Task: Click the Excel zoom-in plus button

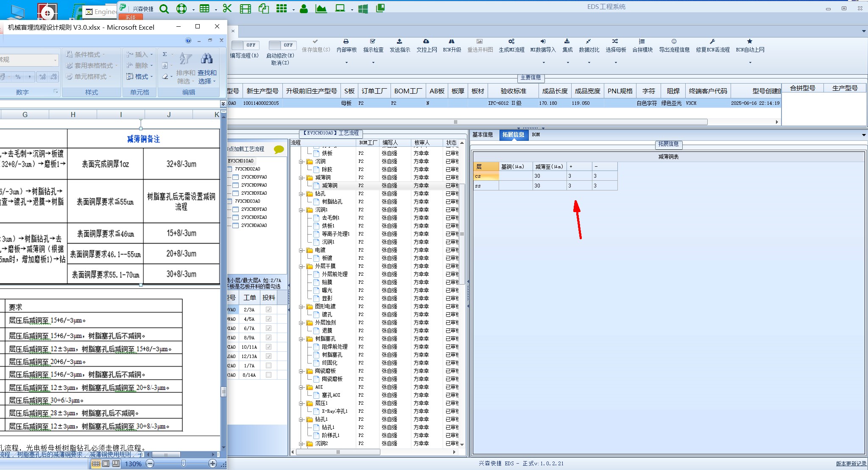Action: [x=213, y=464]
